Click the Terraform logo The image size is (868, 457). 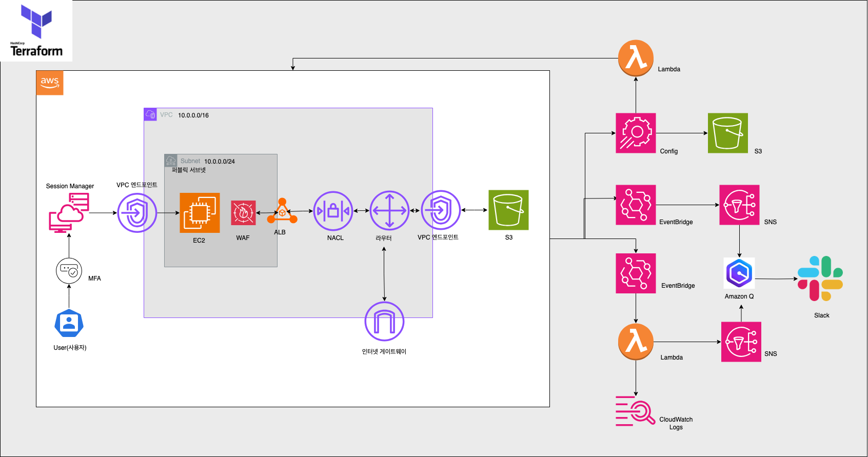click(36, 31)
